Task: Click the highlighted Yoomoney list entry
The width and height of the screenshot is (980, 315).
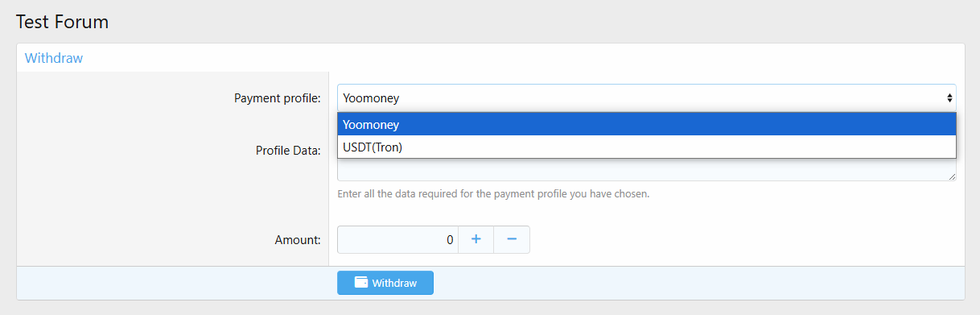Action: (x=646, y=124)
